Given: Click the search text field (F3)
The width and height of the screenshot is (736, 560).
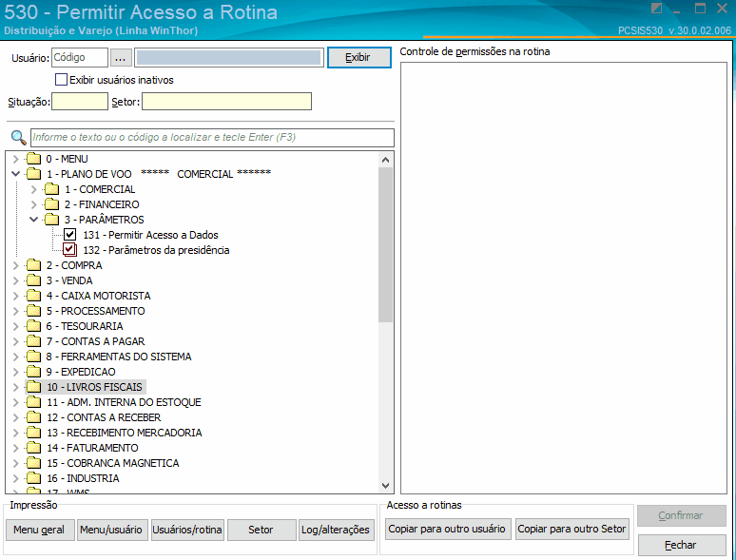Looking at the screenshot, I should coord(212,137).
